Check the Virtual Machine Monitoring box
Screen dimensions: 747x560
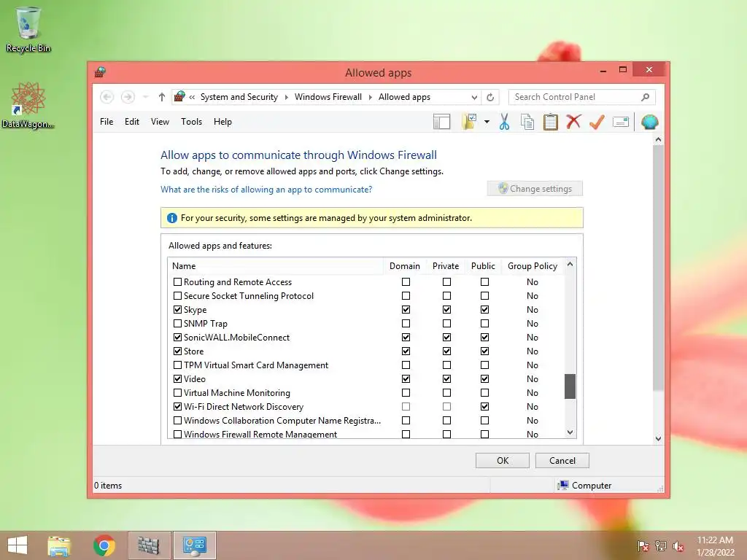178,393
